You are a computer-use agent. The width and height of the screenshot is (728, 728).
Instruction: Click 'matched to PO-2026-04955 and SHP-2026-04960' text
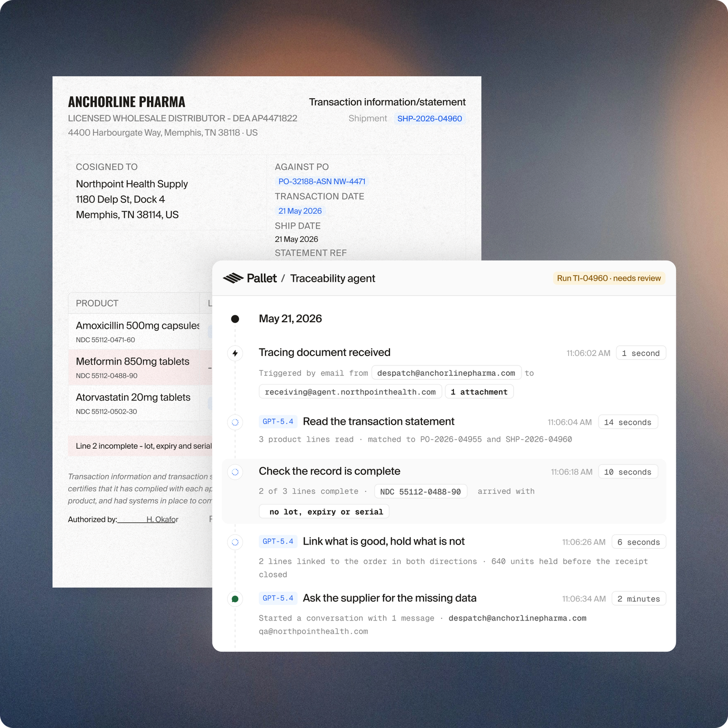click(470, 440)
